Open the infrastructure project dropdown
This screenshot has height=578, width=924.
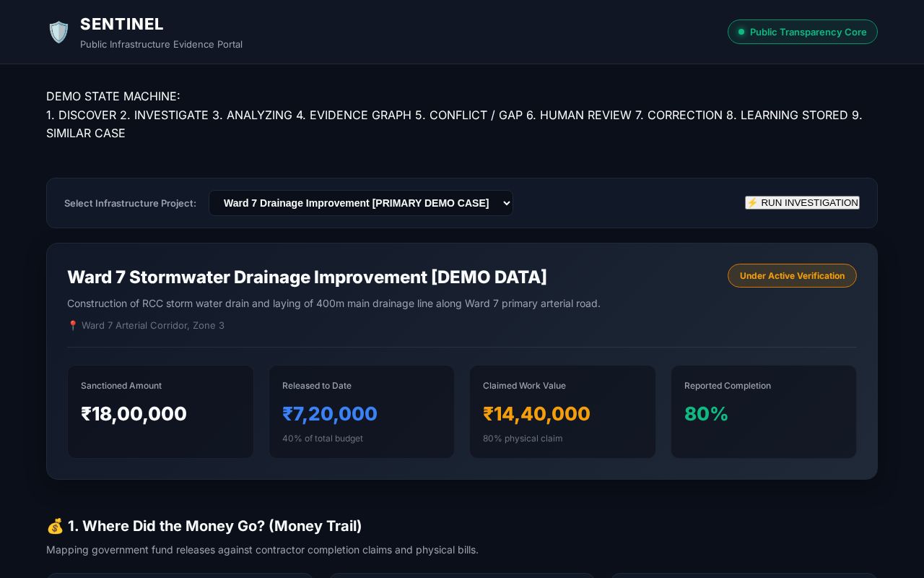(x=361, y=203)
